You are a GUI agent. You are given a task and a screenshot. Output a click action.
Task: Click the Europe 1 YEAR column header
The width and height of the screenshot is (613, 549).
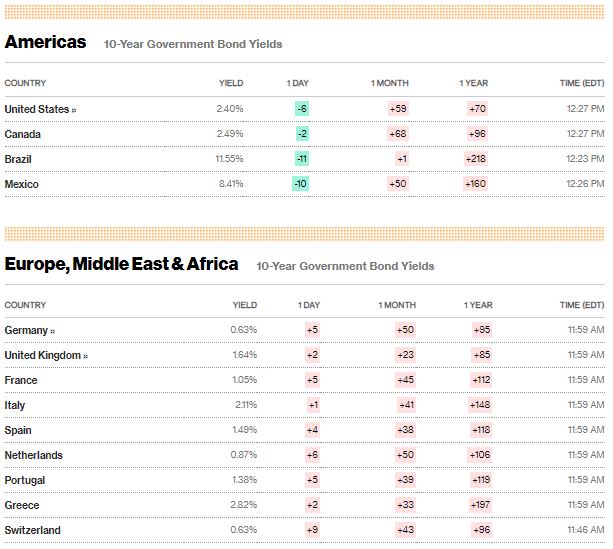pos(478,305)
